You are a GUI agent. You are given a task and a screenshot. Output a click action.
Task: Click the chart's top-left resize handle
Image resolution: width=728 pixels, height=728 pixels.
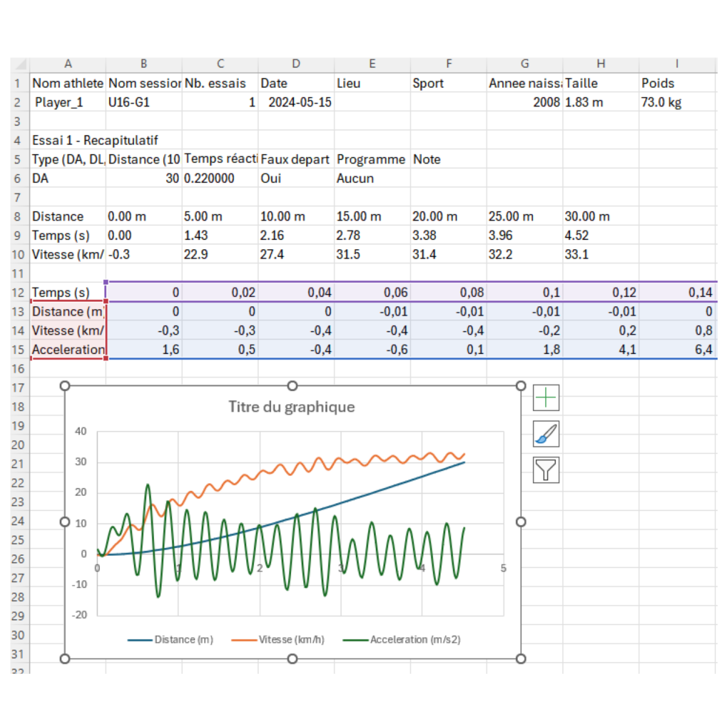point(65,386)
